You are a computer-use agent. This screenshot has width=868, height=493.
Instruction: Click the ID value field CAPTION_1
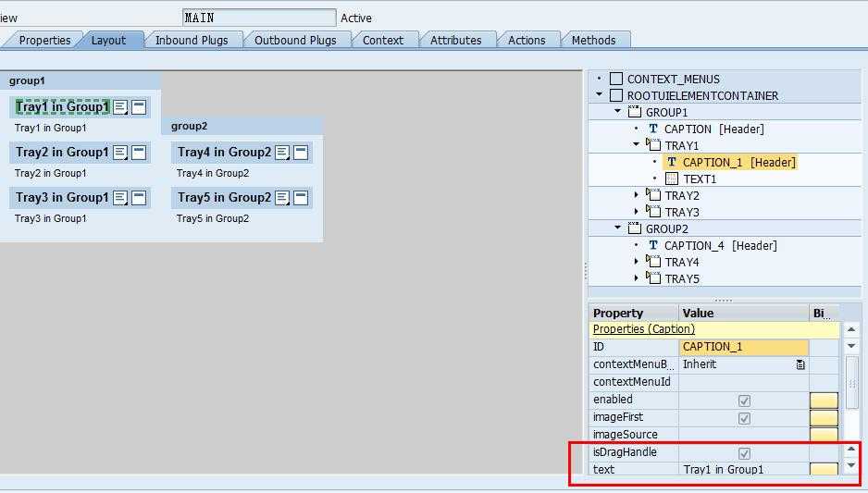743,347
